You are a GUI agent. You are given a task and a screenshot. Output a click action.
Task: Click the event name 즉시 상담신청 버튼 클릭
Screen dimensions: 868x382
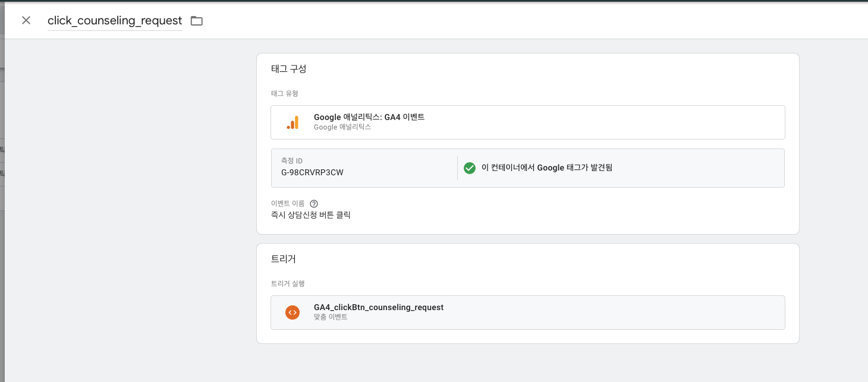click(310, 215)
